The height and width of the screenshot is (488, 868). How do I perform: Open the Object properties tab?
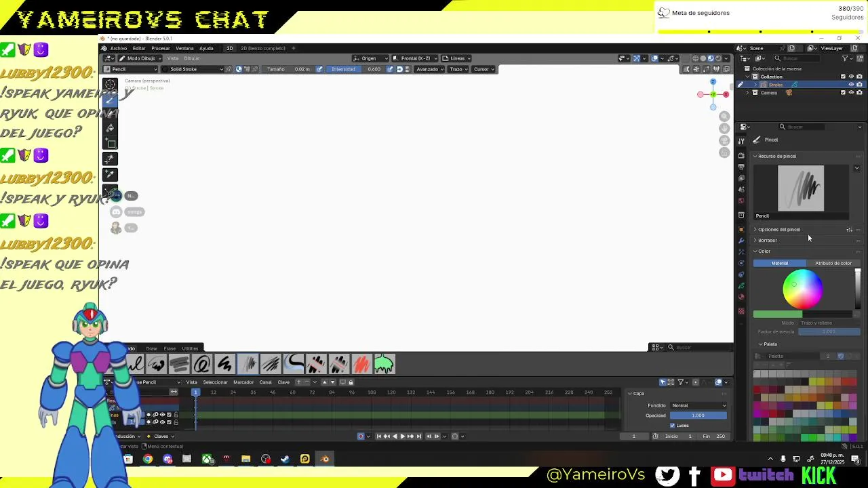click(x=741, y=230)
